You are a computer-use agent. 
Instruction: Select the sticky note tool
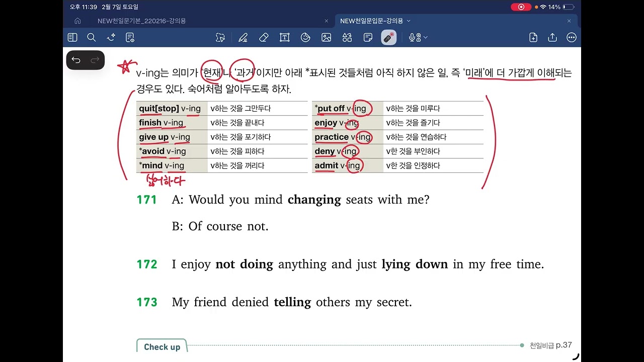(368, 37)
